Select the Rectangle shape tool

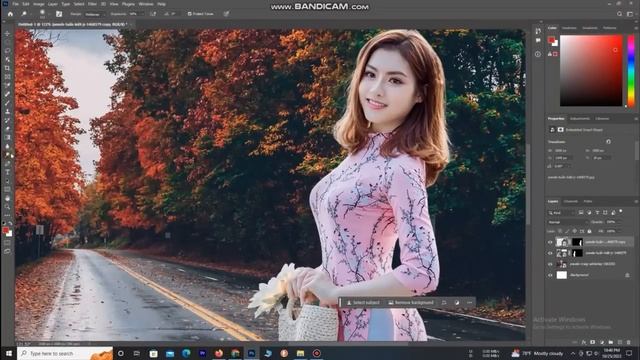(7, 190)
